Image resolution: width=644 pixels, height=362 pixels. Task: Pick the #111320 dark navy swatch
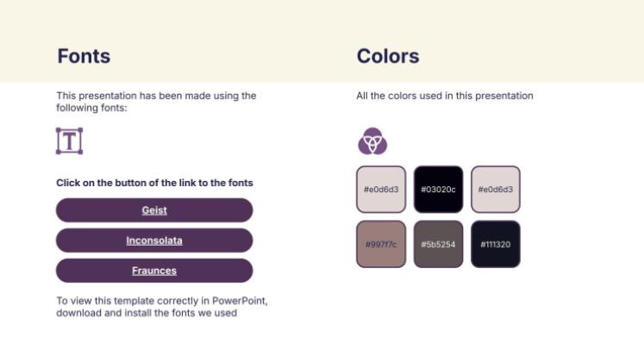point(496,244)
